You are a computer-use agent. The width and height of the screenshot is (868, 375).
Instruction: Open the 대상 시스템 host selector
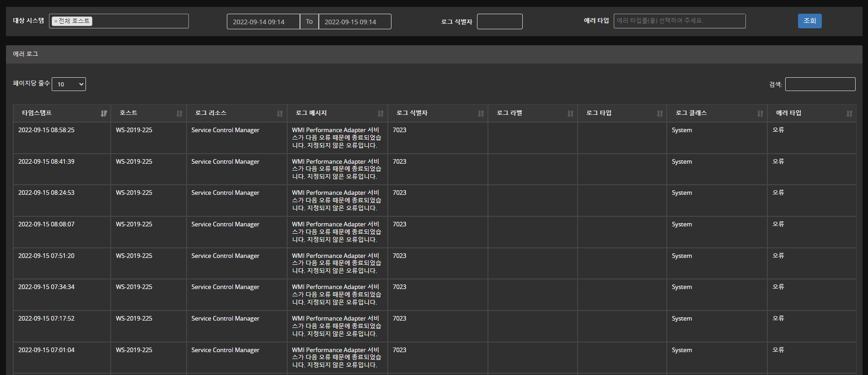pos(139,21)
